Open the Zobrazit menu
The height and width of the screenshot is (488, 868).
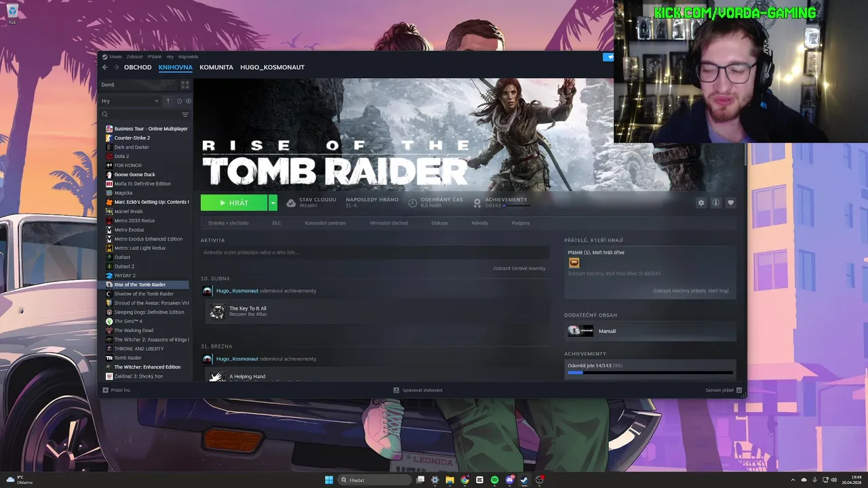point(134,57)
